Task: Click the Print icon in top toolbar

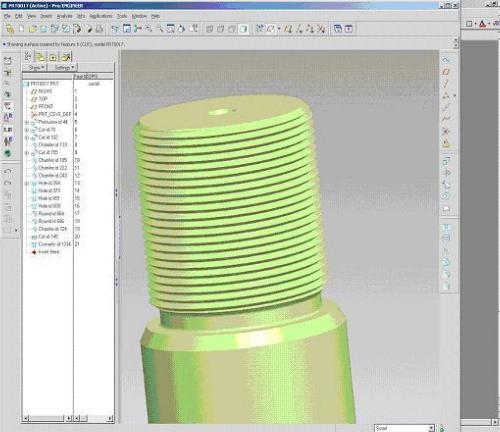Action: 99,29
